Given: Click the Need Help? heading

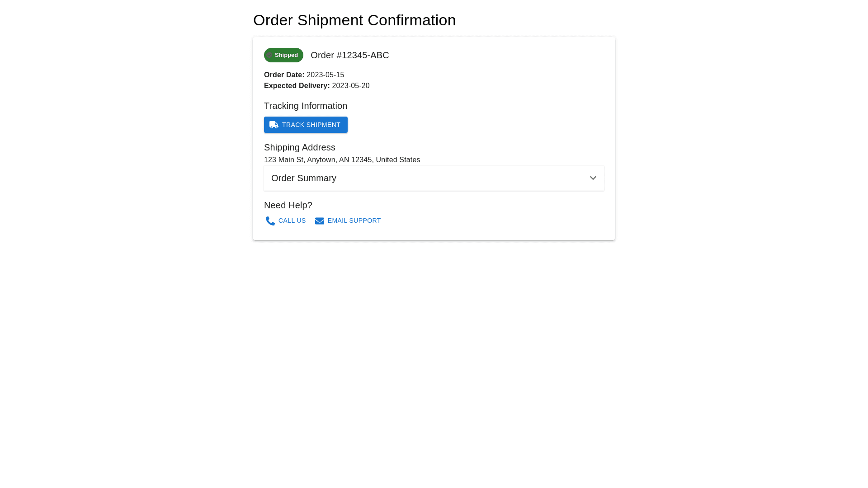Looking at the screenshot, I should pyautogui.click(x=288, y=205).
